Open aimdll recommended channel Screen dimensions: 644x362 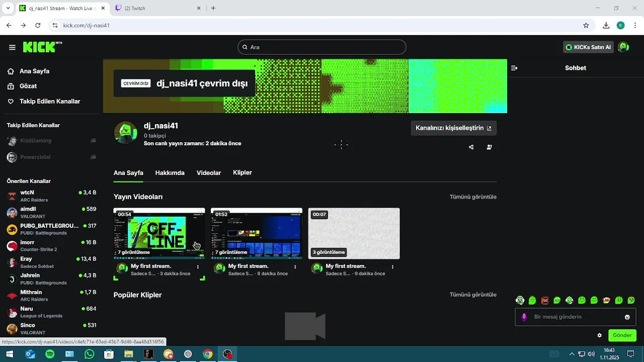[x=51, y=213]
